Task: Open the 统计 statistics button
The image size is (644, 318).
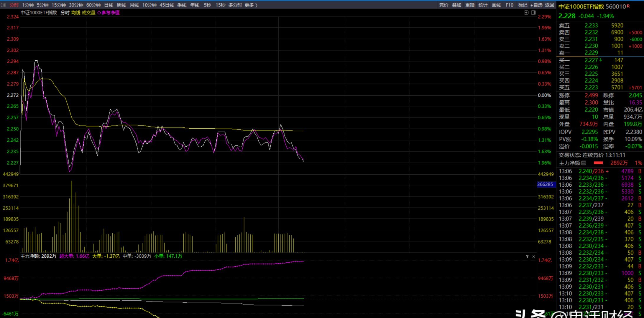Action: [483, 5]
